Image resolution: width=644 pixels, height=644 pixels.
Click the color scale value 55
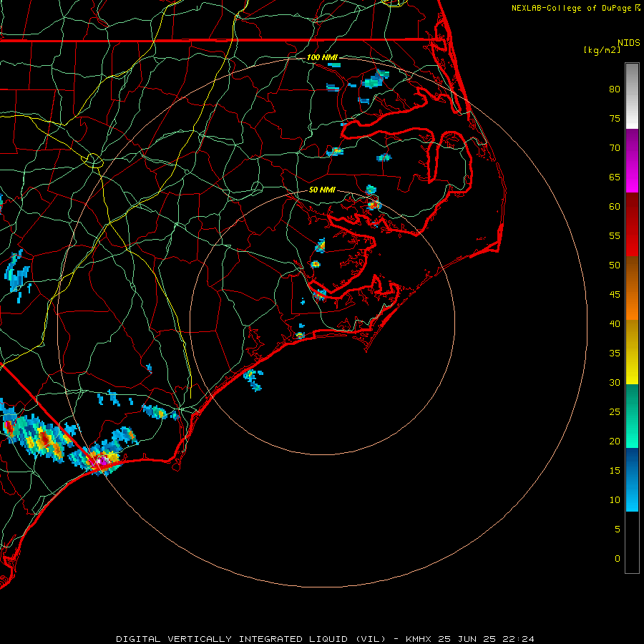pyautogui.click(x=615, y=235)
